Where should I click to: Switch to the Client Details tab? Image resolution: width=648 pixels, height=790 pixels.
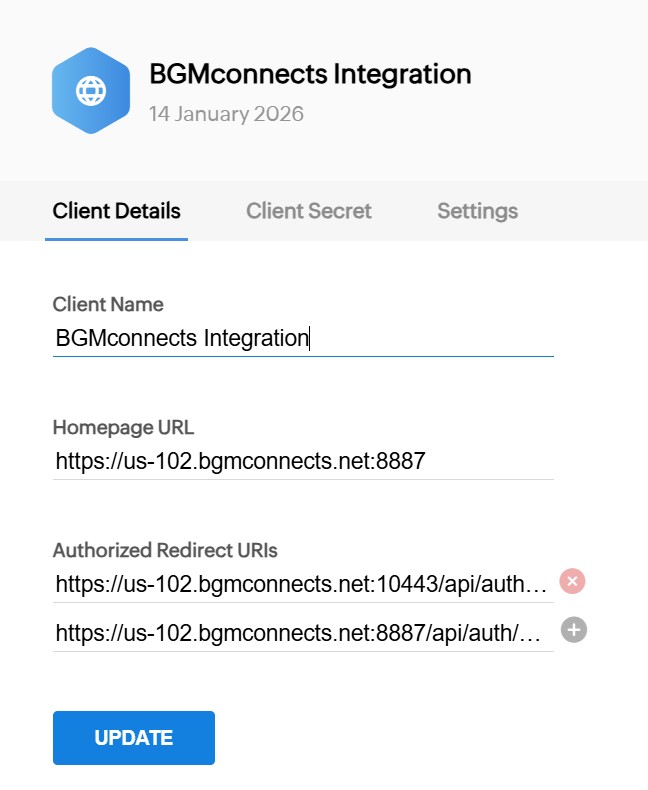[x=116, y=211]
